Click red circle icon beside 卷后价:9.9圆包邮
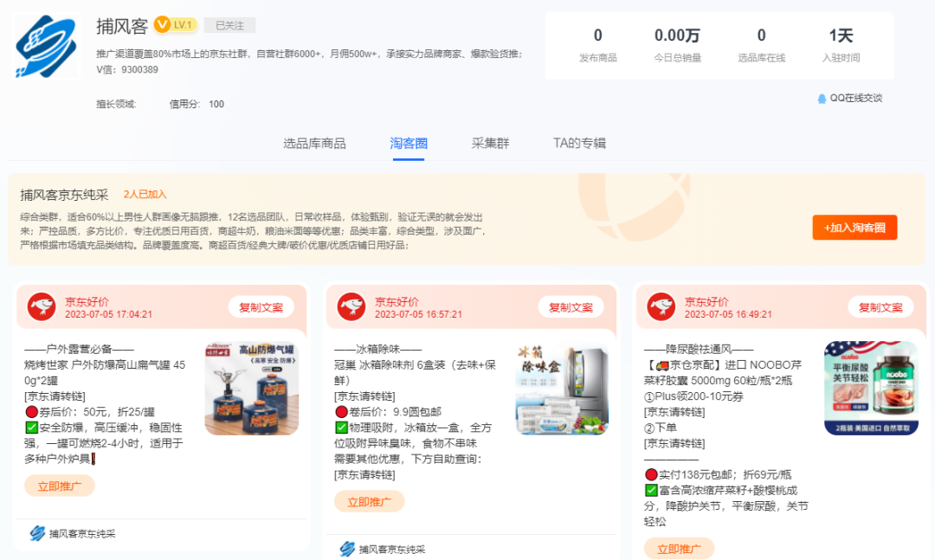The height and width of the screenshot is (560, 935). tap(341, 411)
